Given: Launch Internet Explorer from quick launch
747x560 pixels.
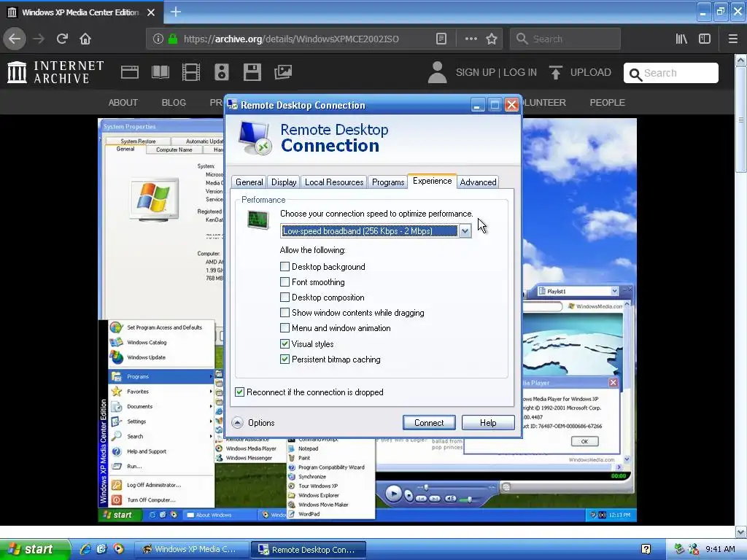Looking at the screenshot, I should (86, 549).
